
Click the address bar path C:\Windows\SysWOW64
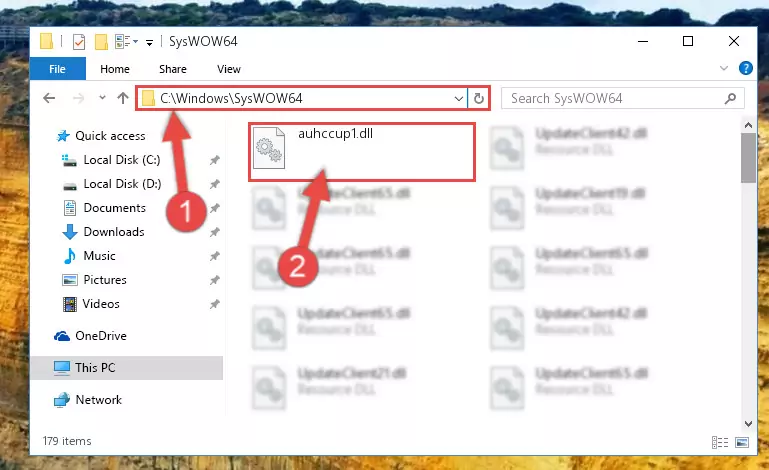pyautogui.click(x=231, y=98)
